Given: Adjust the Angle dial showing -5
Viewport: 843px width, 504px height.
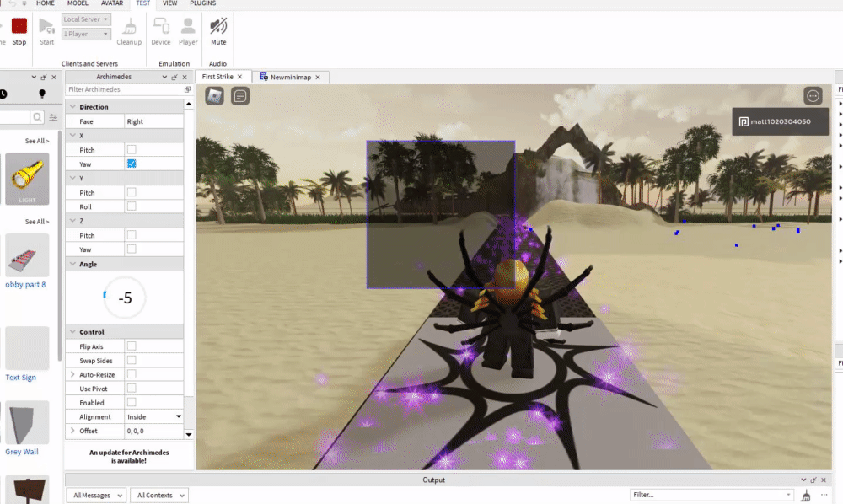Looking at the screenshot, I should pyautogui.click(x=125, y=298).
